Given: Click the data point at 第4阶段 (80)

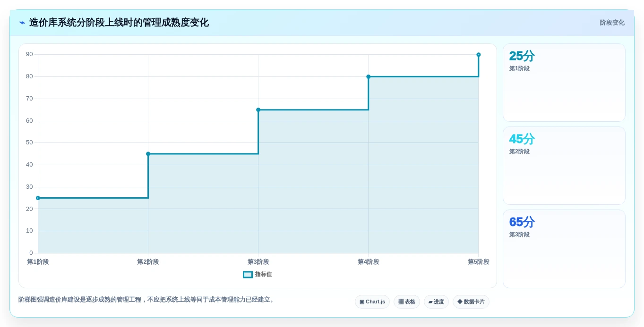Looking at the screenshot, I should point(368,76).
